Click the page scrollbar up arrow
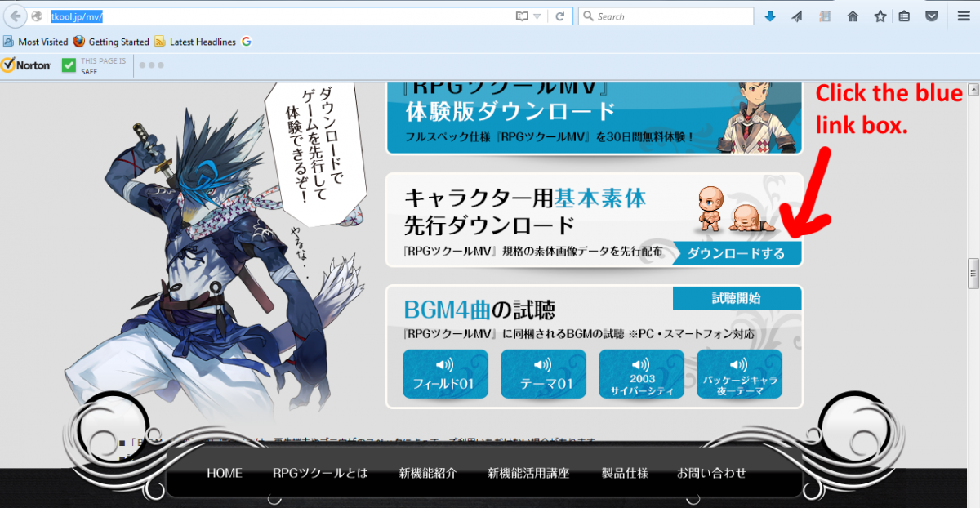The image size is (980, 508). click(973, 89)
